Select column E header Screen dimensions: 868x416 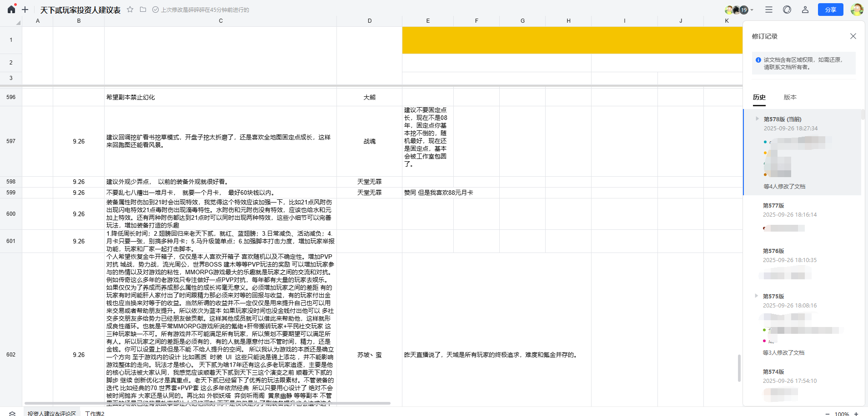(x=428, y=21)
